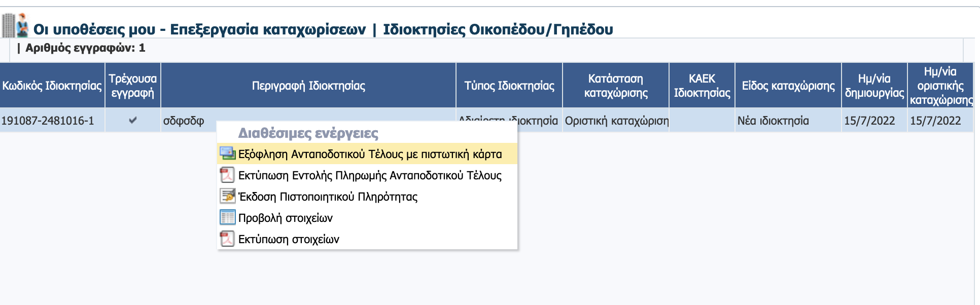Open Προβολή στοιχείων from the actions menu
This screenshot has width=980, height=305.
[285, 218]
